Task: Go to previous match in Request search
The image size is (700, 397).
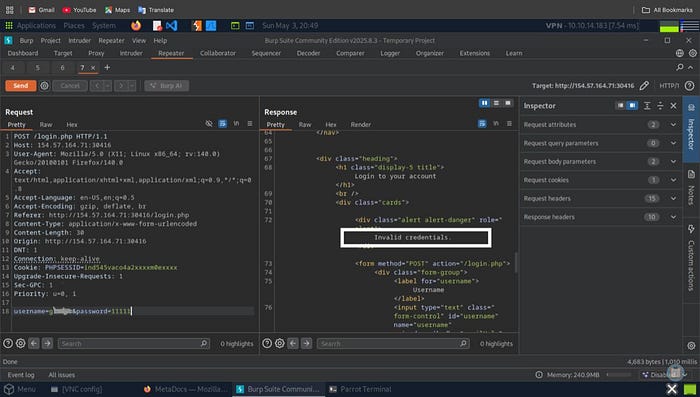Action: tap(34, 343)
